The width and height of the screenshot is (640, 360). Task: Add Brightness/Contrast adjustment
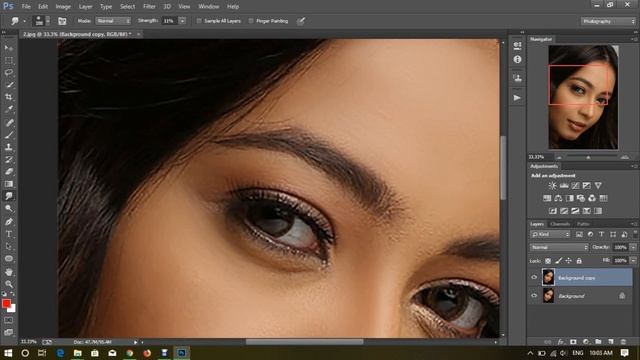pyautogui.click(x=552, y=186)
